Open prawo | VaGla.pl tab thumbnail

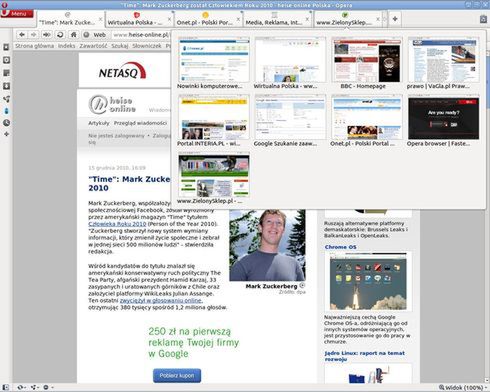coord(443,63)
